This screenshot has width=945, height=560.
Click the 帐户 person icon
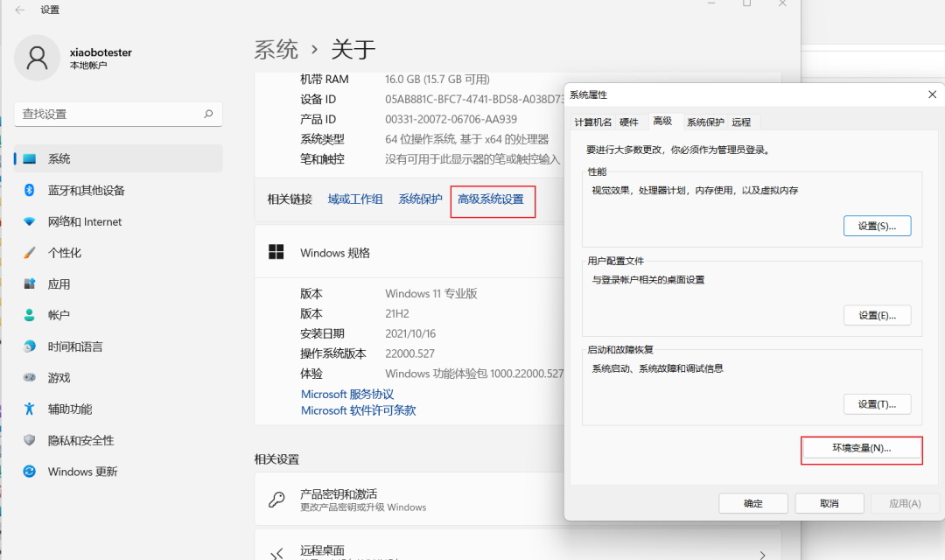[29, 315]
